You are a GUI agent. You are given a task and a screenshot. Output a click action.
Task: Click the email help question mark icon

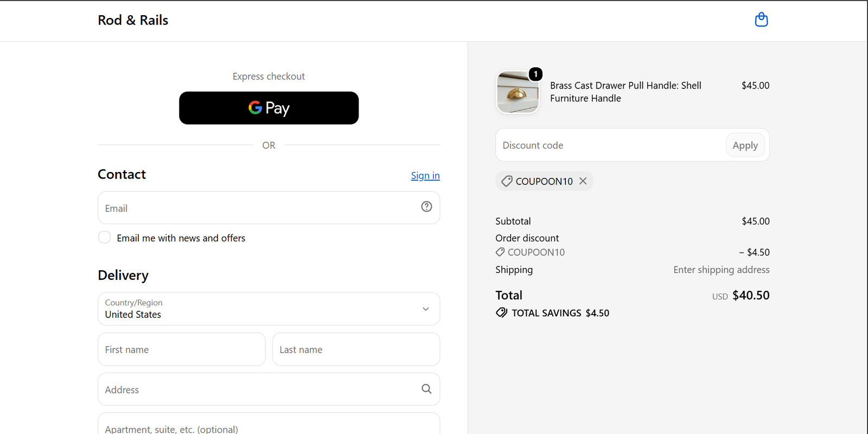pos(426,207)
